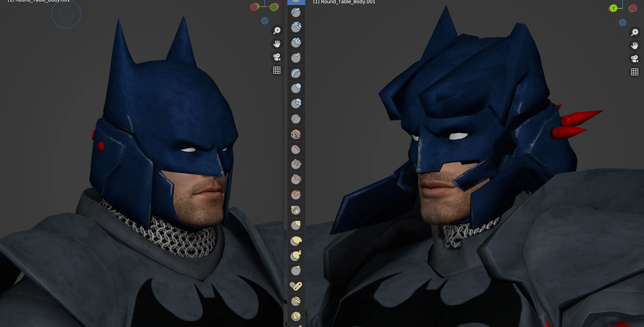Select the Draw Sharp brush
644x327 pixels.
[296, 13]
